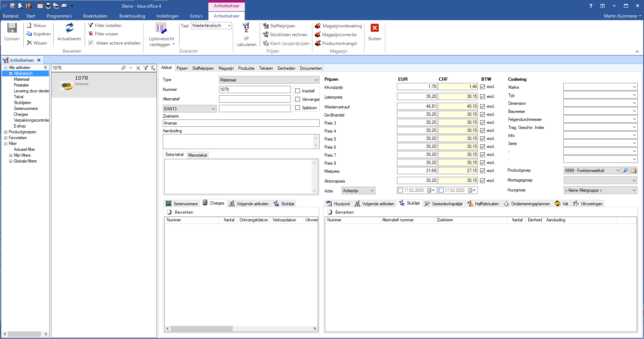Click the Zoekterm field containing Ananas

[241, 123]
